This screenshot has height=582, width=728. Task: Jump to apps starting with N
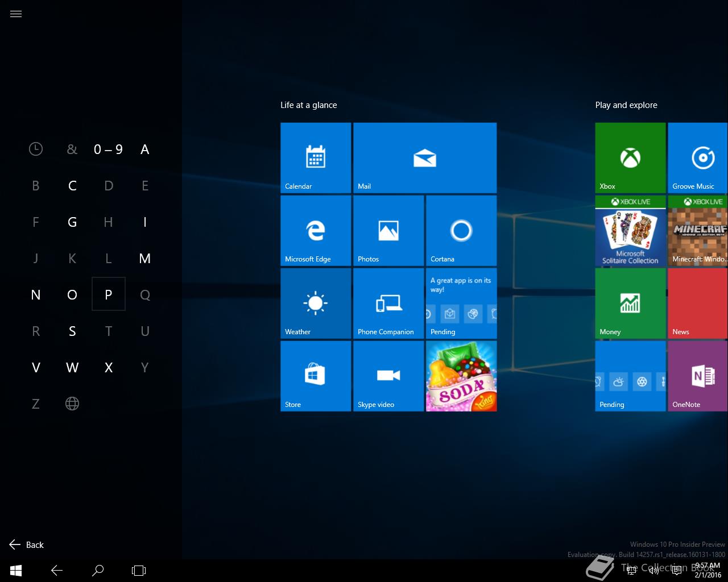click(36, 295)
